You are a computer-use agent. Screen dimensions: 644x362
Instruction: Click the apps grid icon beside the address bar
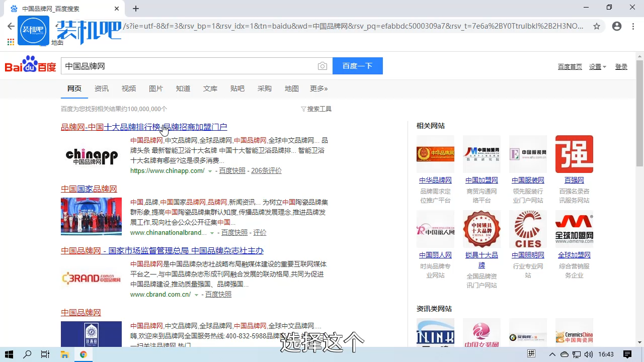tap(10, 42)
